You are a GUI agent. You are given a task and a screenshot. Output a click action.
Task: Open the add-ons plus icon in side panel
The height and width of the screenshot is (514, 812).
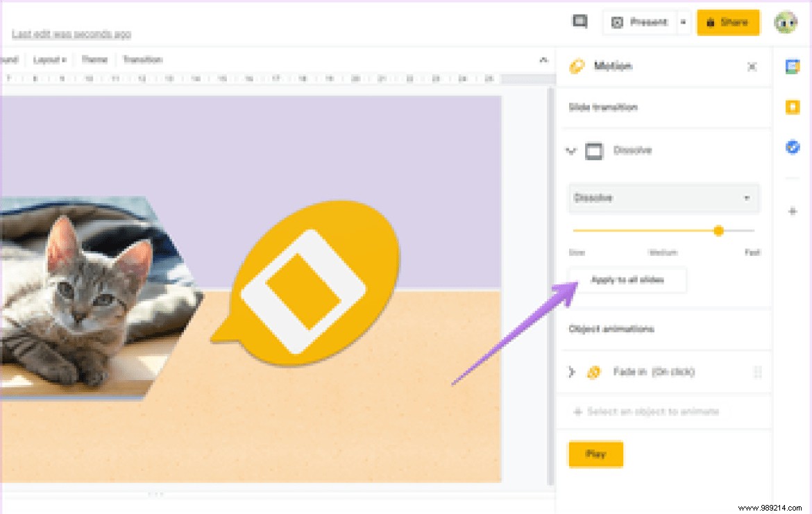[793, 212]
